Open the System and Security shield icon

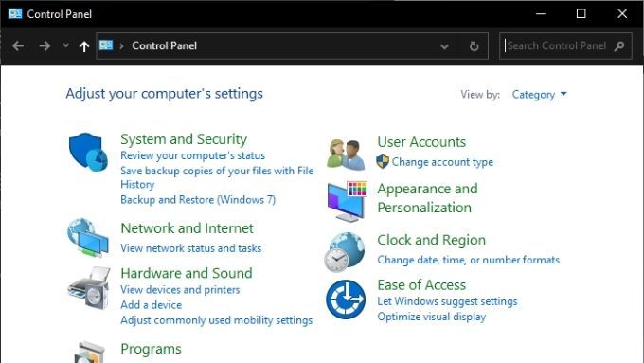pyautogui.click(x=88, y=152)
